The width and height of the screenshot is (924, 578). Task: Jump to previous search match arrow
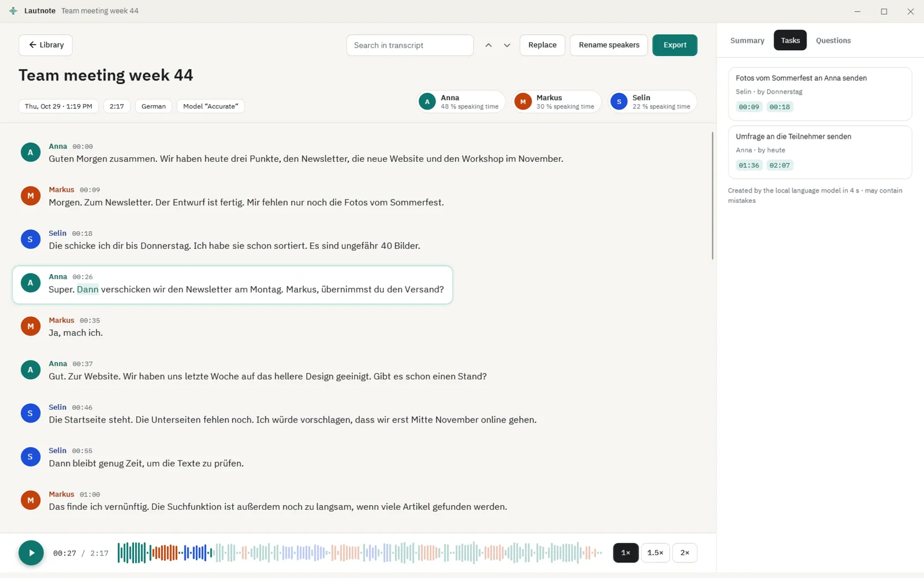click(489, 45)
